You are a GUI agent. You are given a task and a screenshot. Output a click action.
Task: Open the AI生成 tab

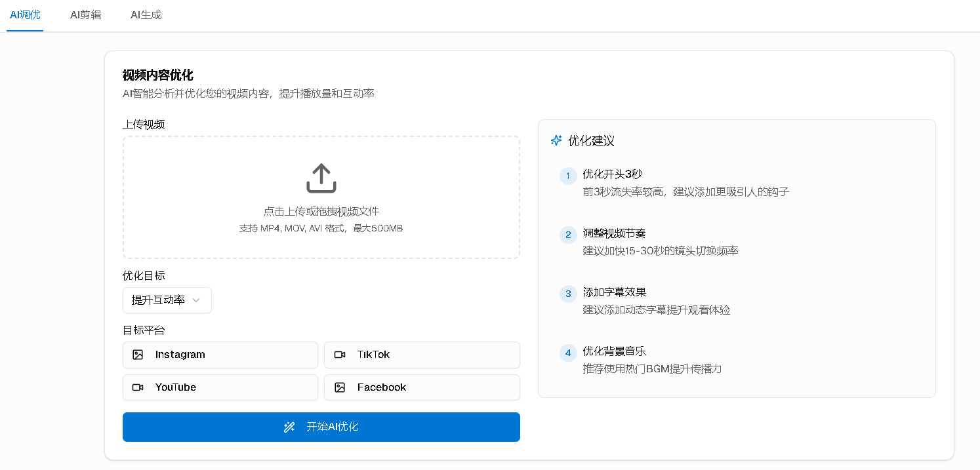(x=146, y=14)
